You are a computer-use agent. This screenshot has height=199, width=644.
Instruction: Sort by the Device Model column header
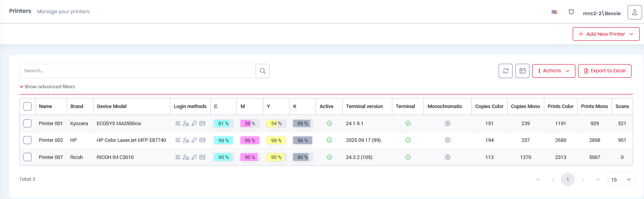click(x=112, y=106)
